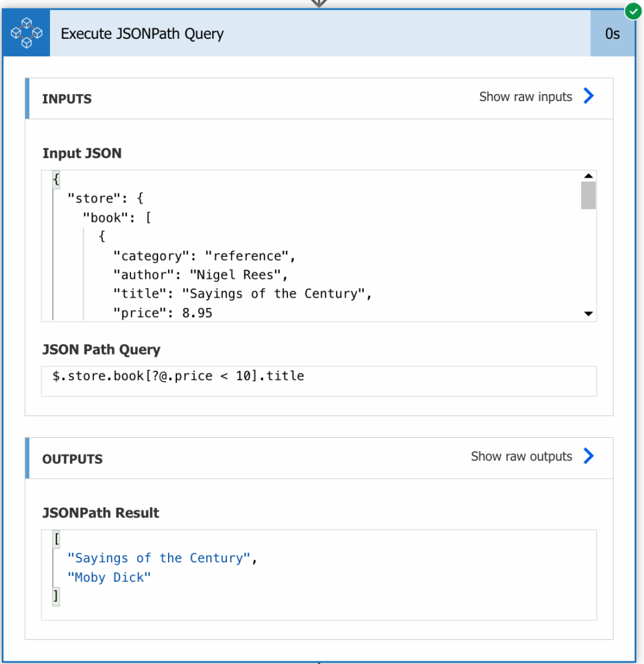Collapse the opening brace in Input JSON
Viewport: 644px width, 664px height.
pyautogui.click(x=56, y=179)
